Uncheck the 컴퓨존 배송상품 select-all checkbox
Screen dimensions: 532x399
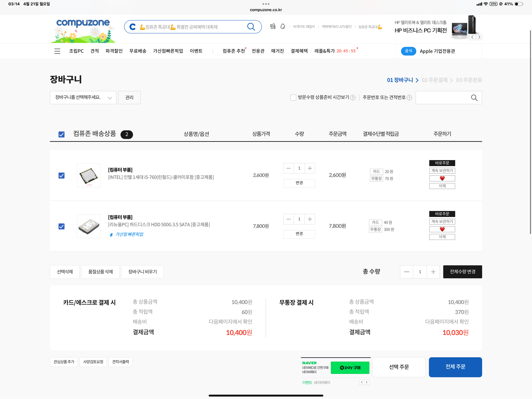[62, 134]
